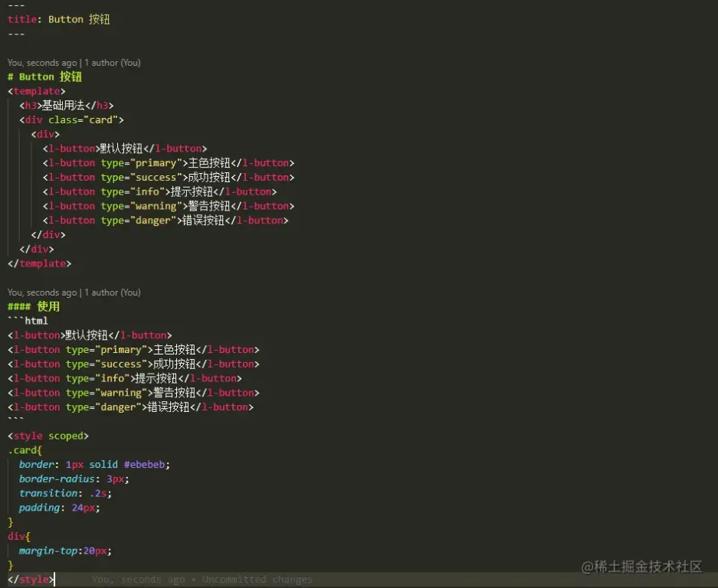Place cursor on '# Button 按钮' heading line

click(44, 77)
